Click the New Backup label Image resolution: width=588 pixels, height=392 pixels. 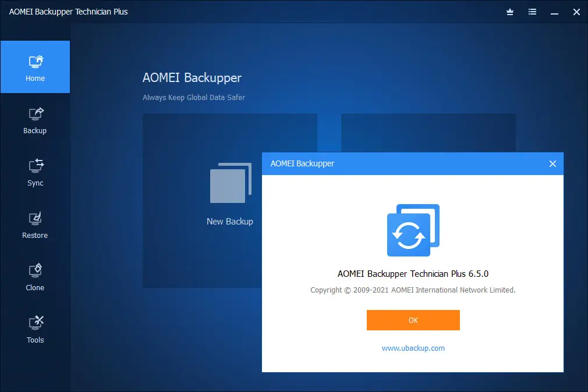click(x=230, y=222)
